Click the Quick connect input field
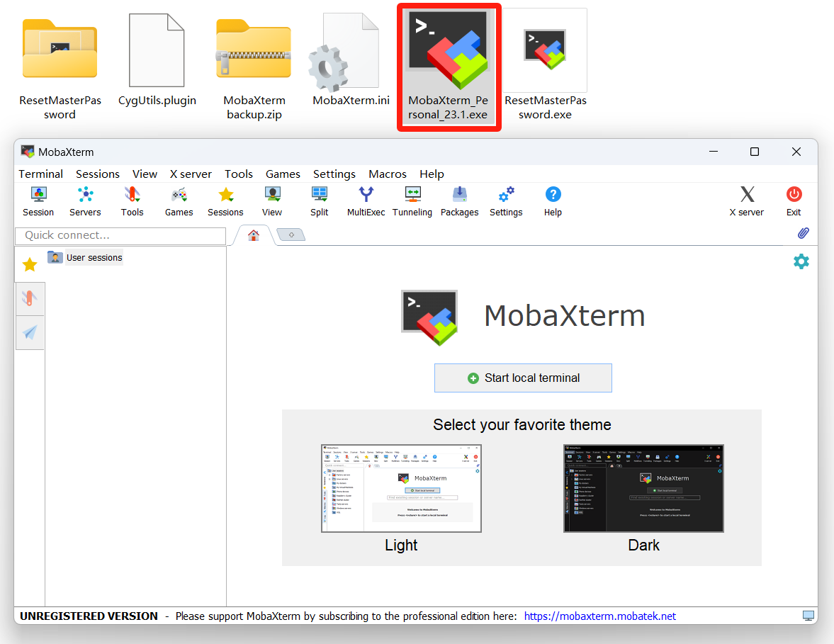 (x=120, y=235)
